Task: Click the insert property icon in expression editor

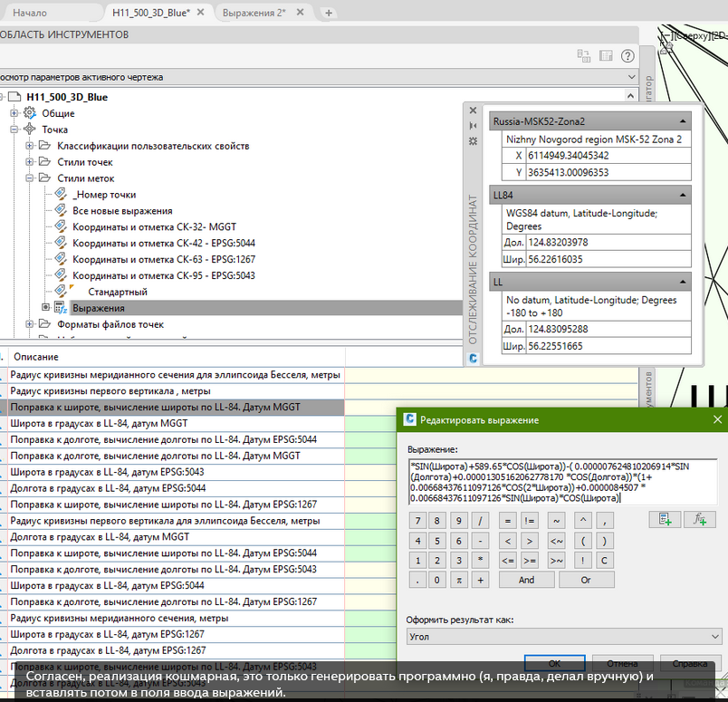Action: point(665,520)
